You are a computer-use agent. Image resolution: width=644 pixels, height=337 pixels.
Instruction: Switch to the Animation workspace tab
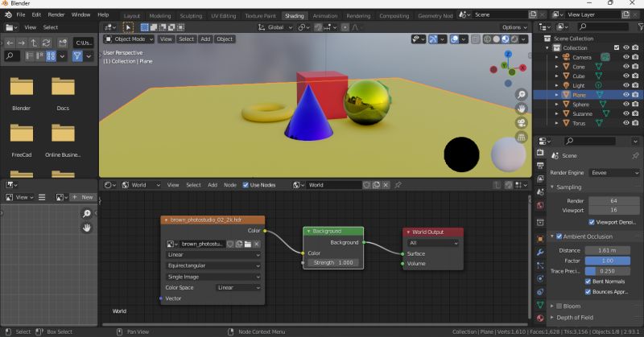(325, 15)
